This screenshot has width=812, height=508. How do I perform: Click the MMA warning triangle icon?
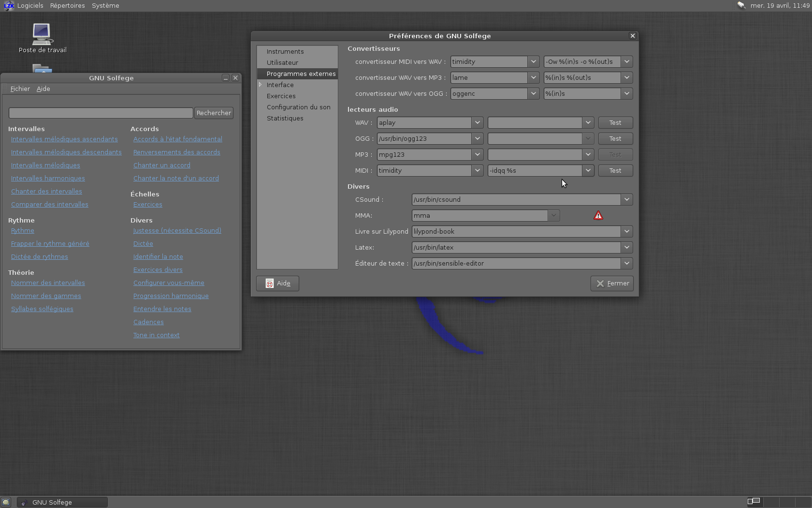click(x=598, y=215)
